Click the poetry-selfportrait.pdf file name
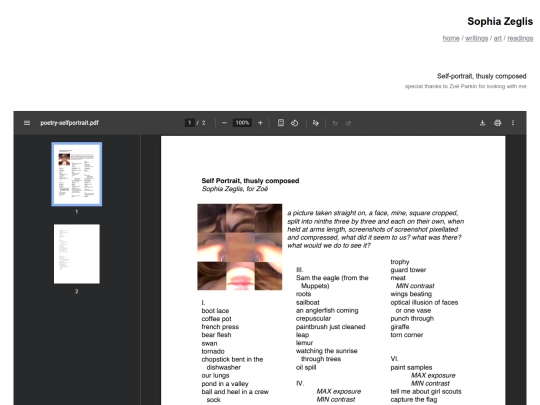 tap(69, 123)
